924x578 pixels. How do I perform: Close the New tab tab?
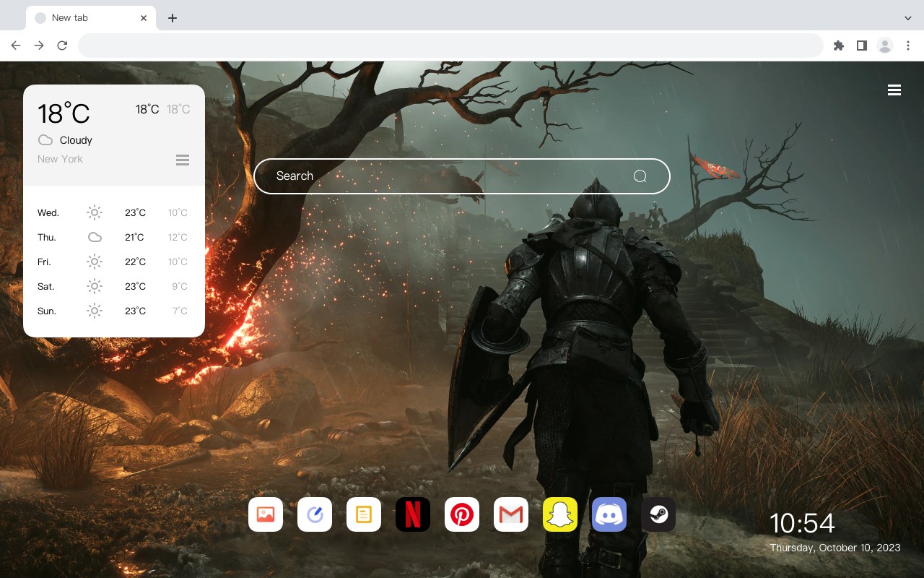(144, 18)
